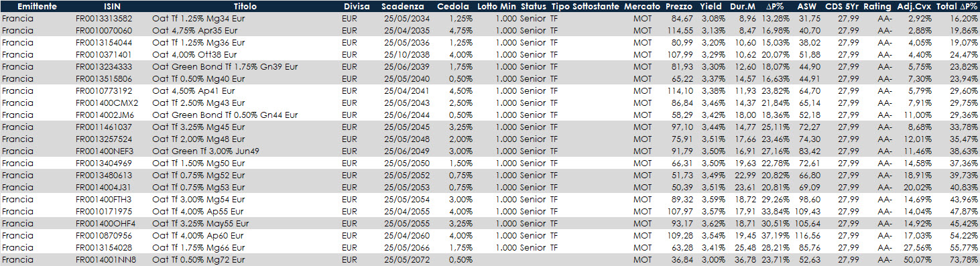Select the Oat Green Tf 3,00% Jun49 title
This screenshot has height=266, width=980.
pos(206,151)
